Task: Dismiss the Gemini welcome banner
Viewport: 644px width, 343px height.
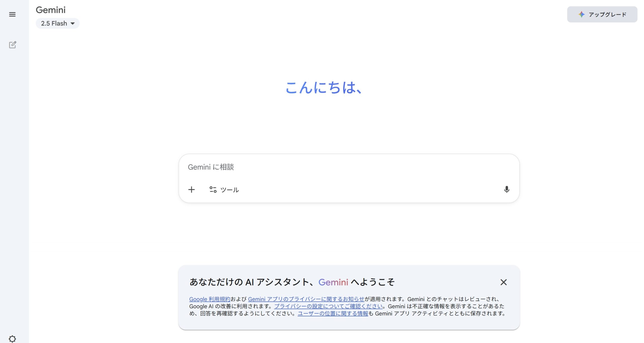Action: 503,282
